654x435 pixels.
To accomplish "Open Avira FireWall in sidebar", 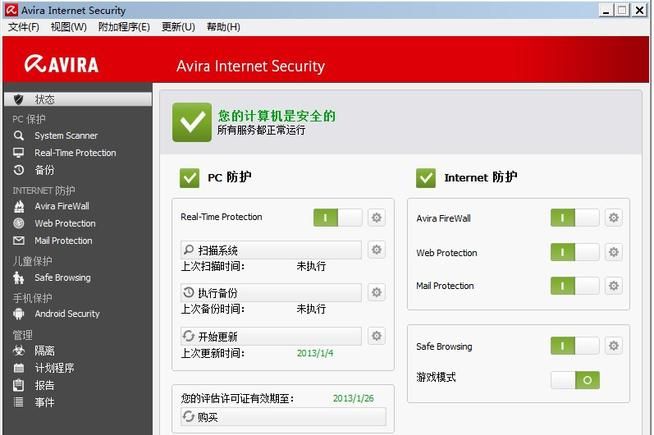I will [x=62, y=206].
